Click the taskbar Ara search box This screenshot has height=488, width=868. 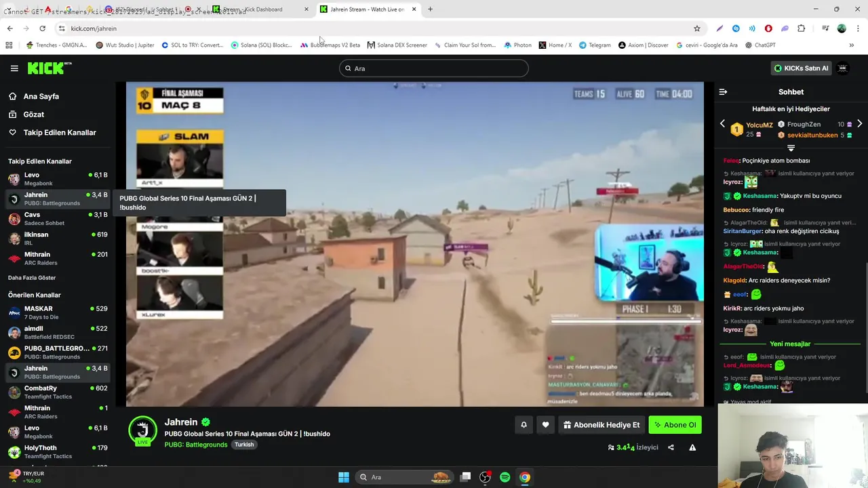pyautogui.click(x=405, y=477)
